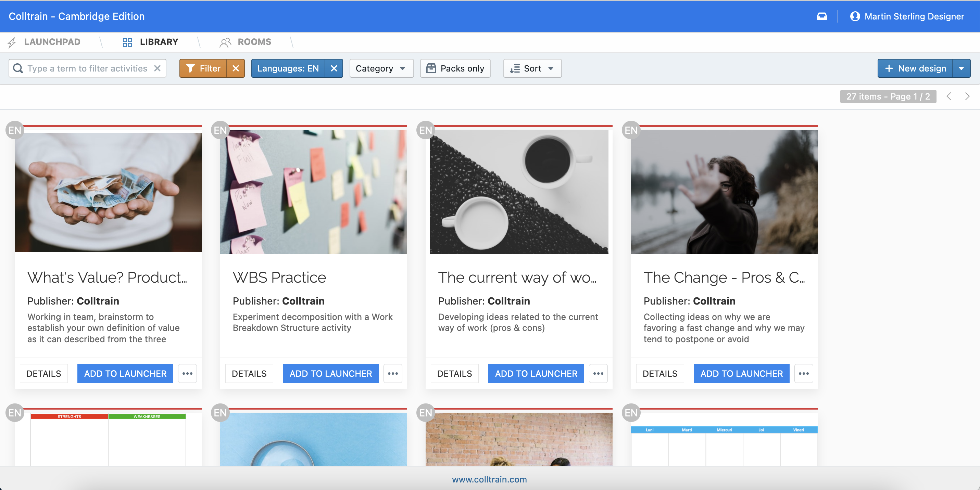This screenshot has width=980, height=490.
Task: Open more options on The Change card
Action: [804, 373]
